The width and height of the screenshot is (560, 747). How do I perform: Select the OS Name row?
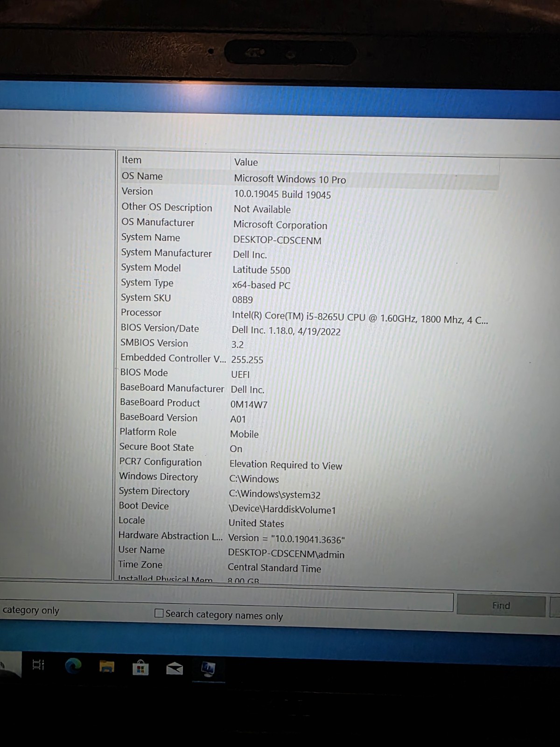[309, 178]
